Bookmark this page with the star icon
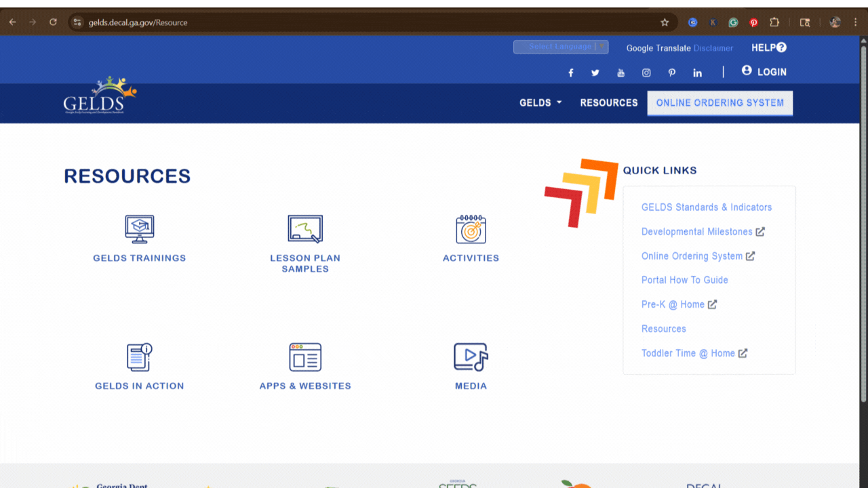This screenshot has height=488, width=868. tap(665, 22)
